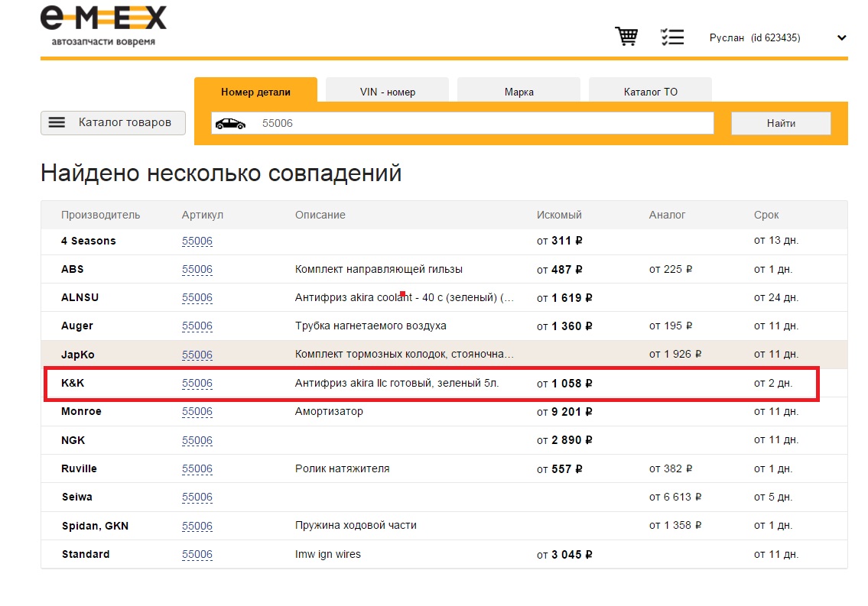Click description Пружина ходовой части
The width and height of the screenshot is (868, 606).
(356, 525)
